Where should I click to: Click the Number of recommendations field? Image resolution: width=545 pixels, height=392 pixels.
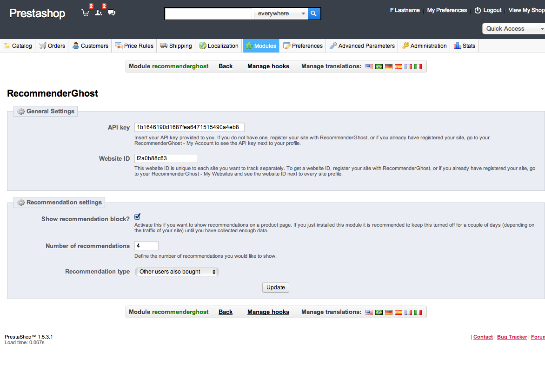pyautogui.click(x=146, y=246)
